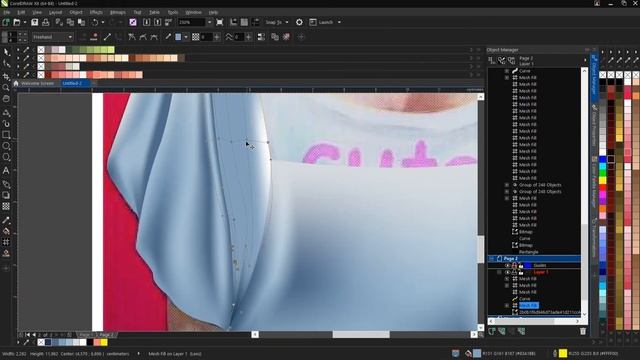Select the Eyedropper tool in toolbox
The height and width of the screenshot is (360, 640).
click(x=6, y=220)
